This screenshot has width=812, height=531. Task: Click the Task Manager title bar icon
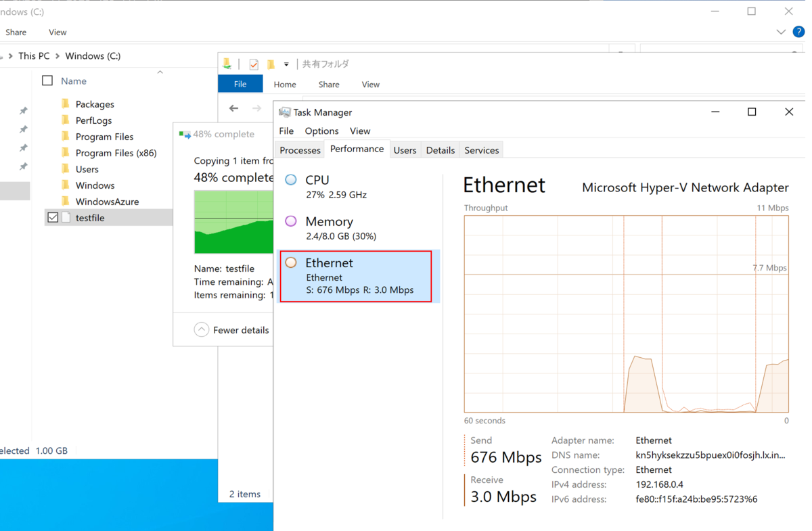point(285,112)
